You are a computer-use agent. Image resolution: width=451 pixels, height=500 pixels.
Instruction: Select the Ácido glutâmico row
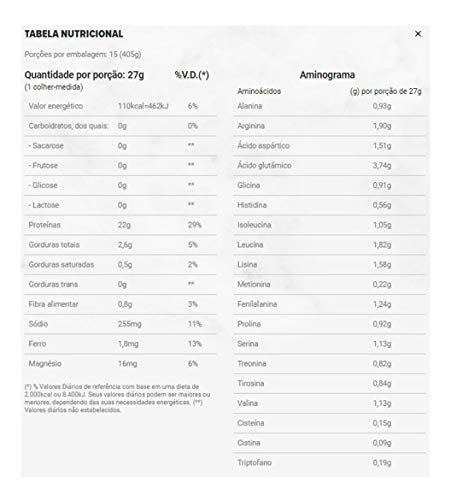point(329,166)
